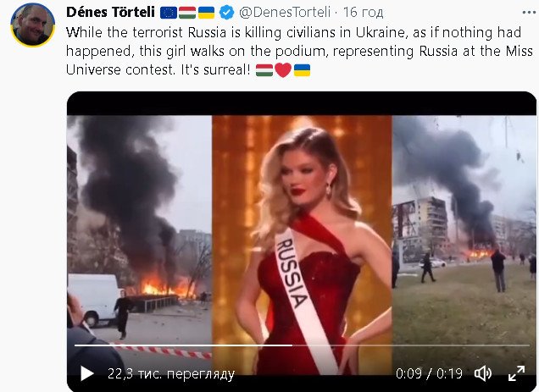
Task: Seek along the video progress bar
Action: (x=302, y=345)
